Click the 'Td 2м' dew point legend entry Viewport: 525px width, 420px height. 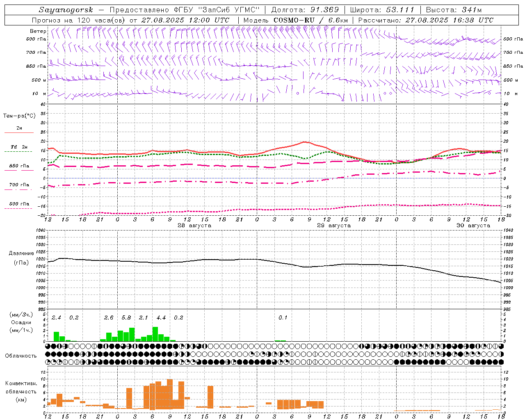(19, 147)
